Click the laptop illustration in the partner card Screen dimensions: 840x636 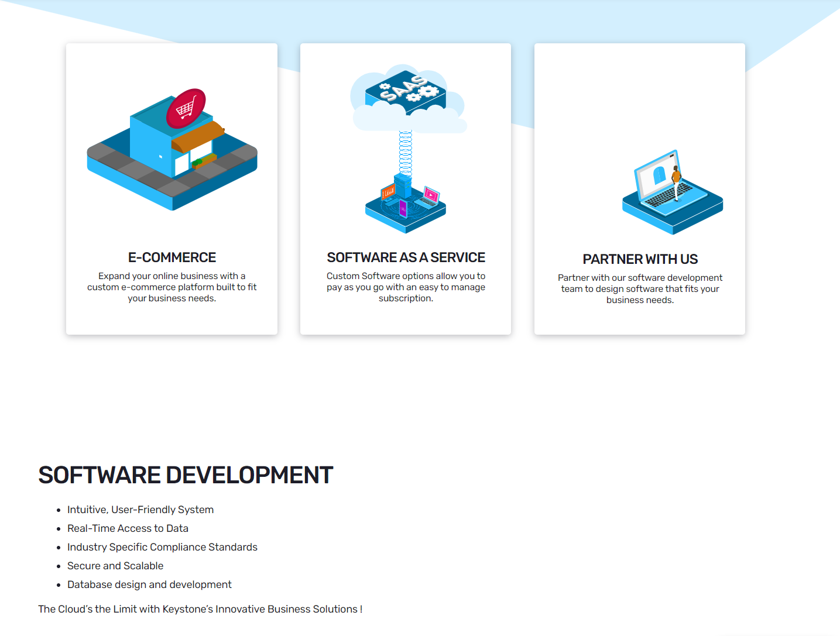tap(672, 193)
